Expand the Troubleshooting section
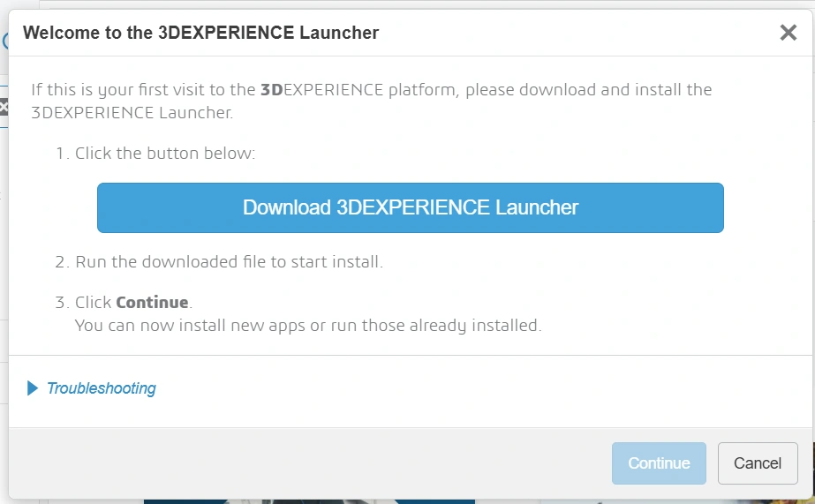The width and height of the screenshot is (815, 504). click(x=32, y=388)
